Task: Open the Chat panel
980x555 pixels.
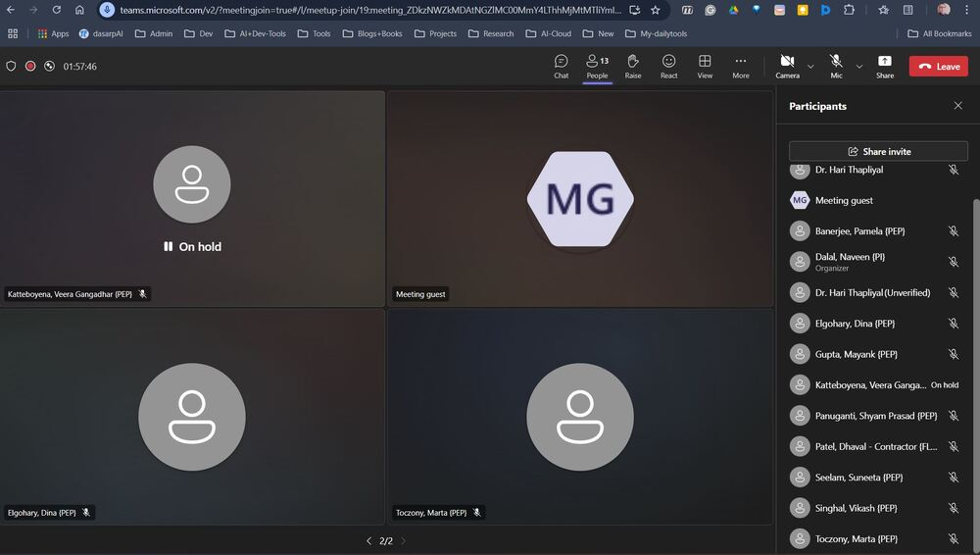Action: click(x=561, y=67)
